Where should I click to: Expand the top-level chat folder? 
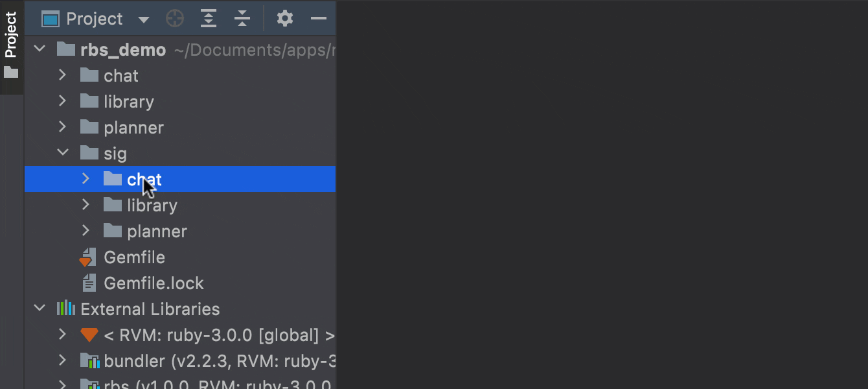pos(63,75)
